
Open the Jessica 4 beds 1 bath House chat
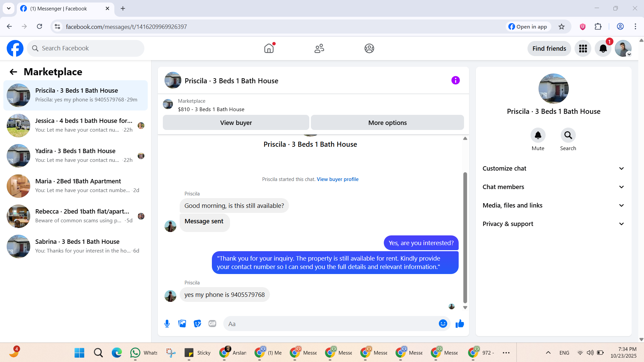point(76,126)
